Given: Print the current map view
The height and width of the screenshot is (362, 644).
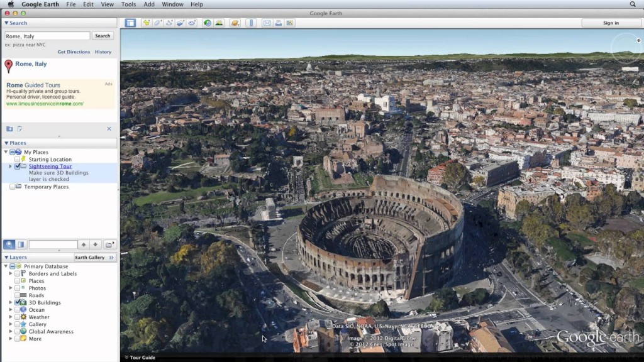Looking at the screenshot, I should pyautogui.click(x=279, y=23).
